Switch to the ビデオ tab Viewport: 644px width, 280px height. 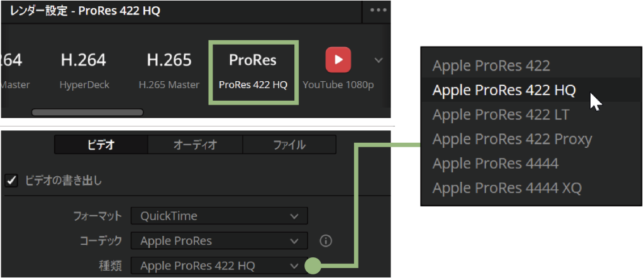coord(101,145)
